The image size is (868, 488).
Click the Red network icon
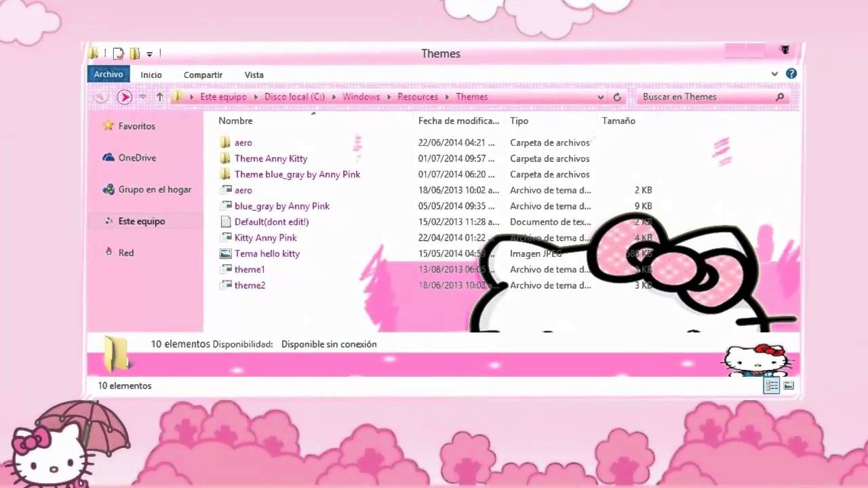108,252
